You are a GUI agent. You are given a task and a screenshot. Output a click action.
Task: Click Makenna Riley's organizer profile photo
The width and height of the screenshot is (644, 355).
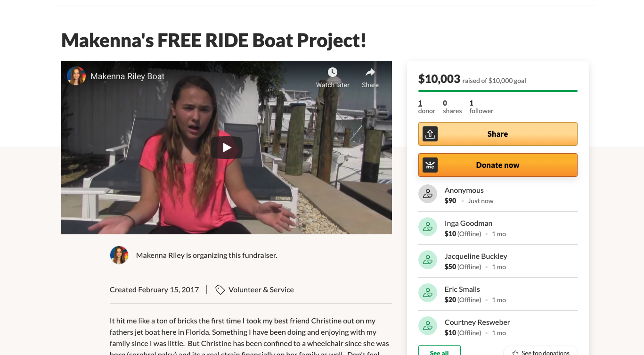coord(119,255)
